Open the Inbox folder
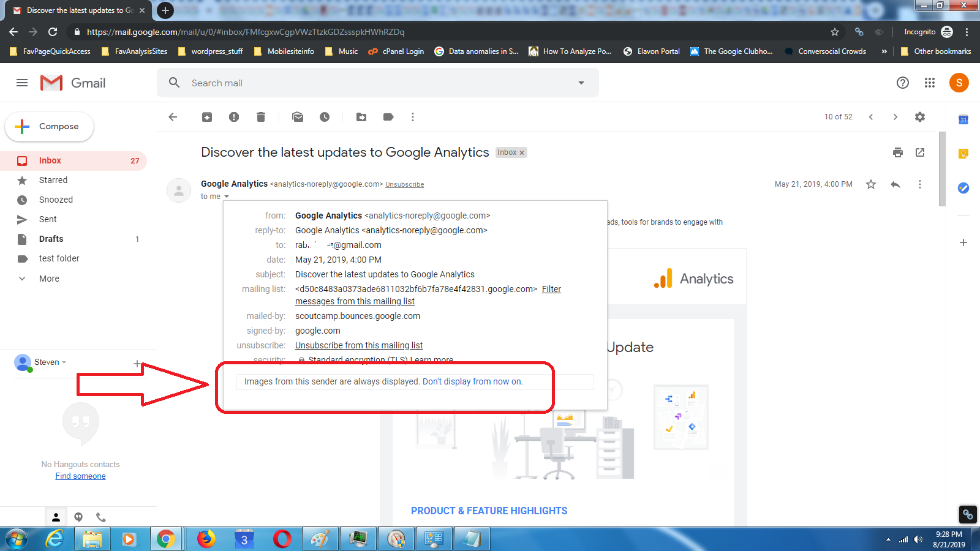The width and height of the screenshot is (980, 551). (73, 160)
